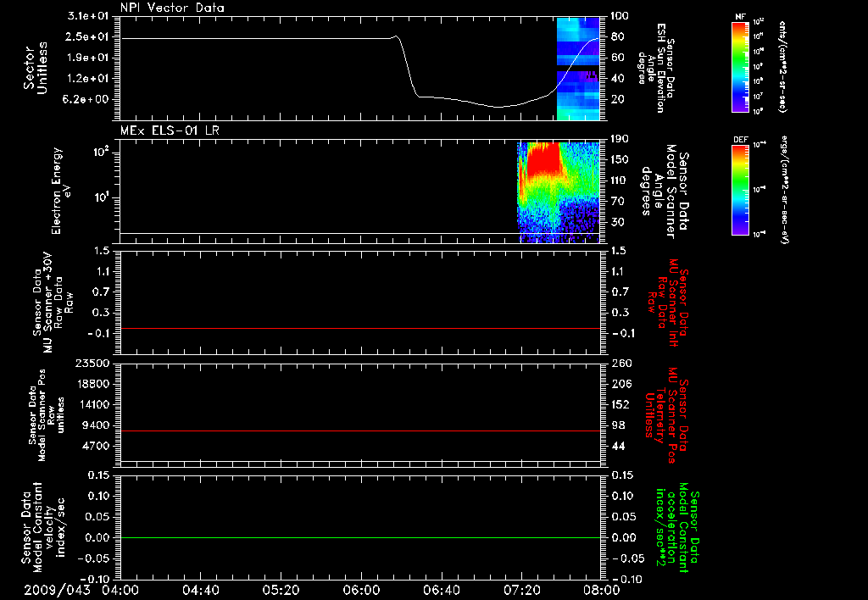Click the 05:20 time axis label
Viewport: 868px width, 600px height.
click(x=281, y=590)
